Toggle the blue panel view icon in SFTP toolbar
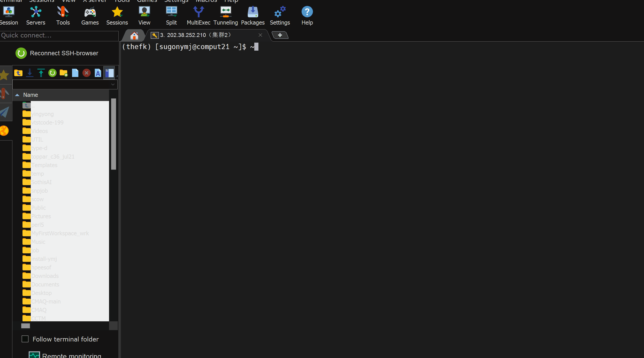Viewport: 644px width, 358px height. click(109, 73)
